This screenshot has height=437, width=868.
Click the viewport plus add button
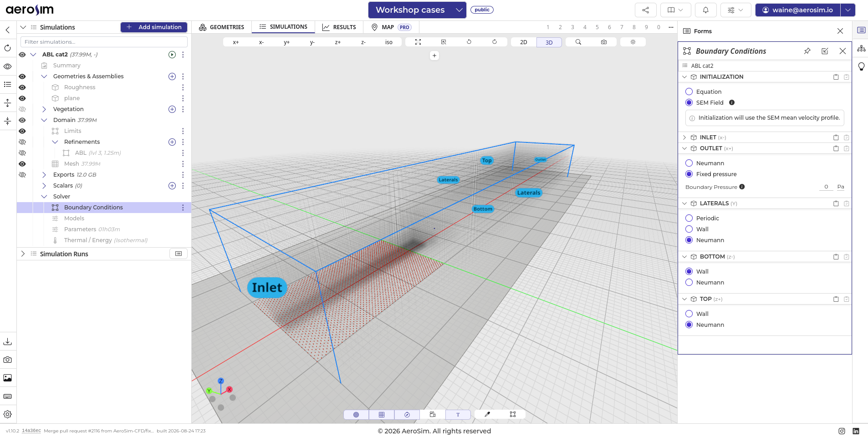tap(434, 56)
